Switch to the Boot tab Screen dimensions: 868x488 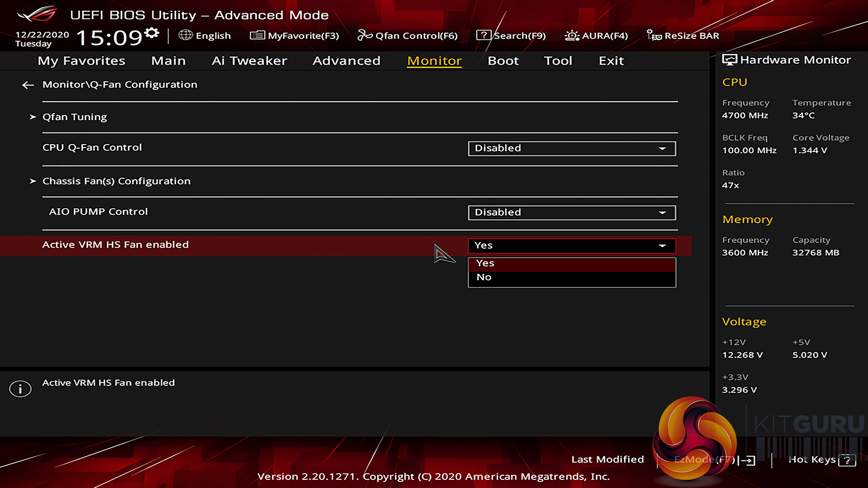[x=503, y=61]
